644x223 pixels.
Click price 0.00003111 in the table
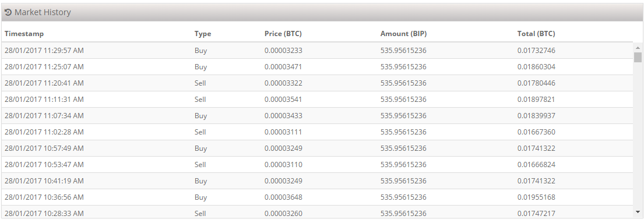tap(283, 132)
